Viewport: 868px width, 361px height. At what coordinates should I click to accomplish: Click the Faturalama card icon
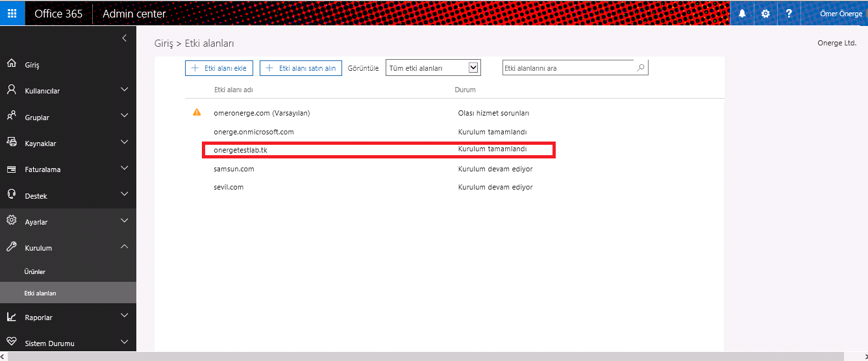coord(11,169)
